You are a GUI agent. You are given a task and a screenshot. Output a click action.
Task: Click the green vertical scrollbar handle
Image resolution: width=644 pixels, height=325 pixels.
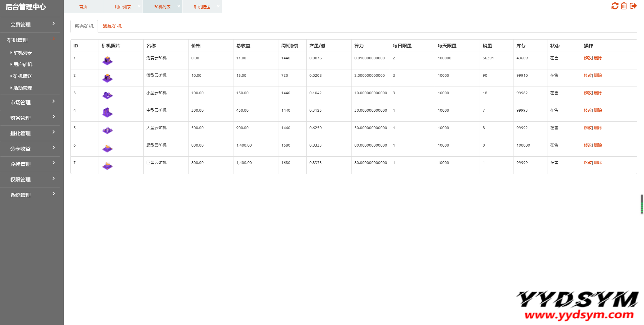click(642, 204)
